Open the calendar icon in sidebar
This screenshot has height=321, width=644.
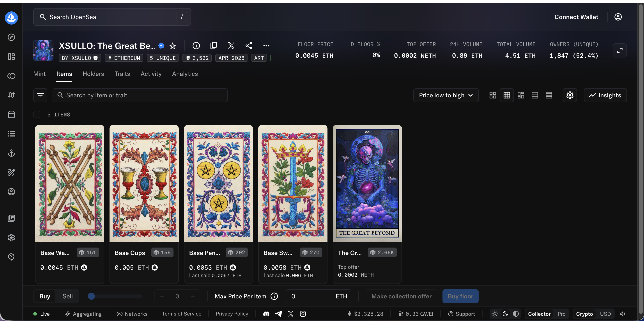[11, 114]
